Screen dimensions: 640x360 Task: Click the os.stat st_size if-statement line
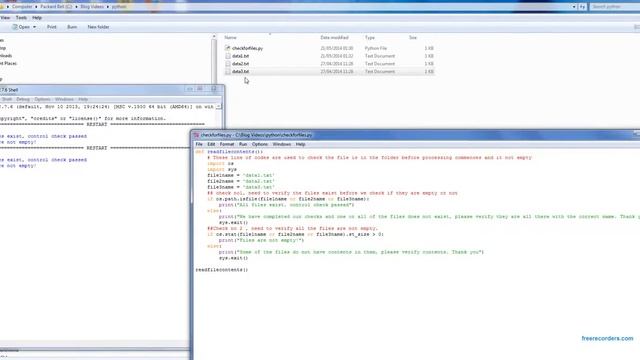pos(295,234)
